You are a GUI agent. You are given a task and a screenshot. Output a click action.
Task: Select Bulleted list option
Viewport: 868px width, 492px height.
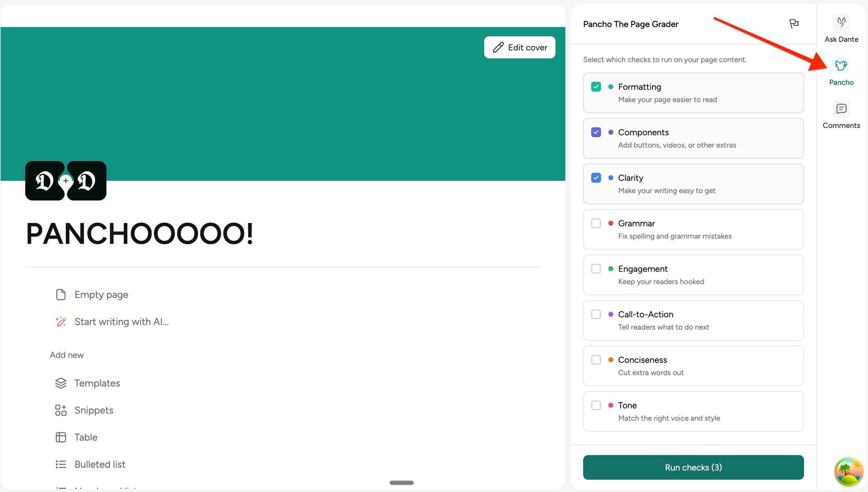click(x=100, y=464)
